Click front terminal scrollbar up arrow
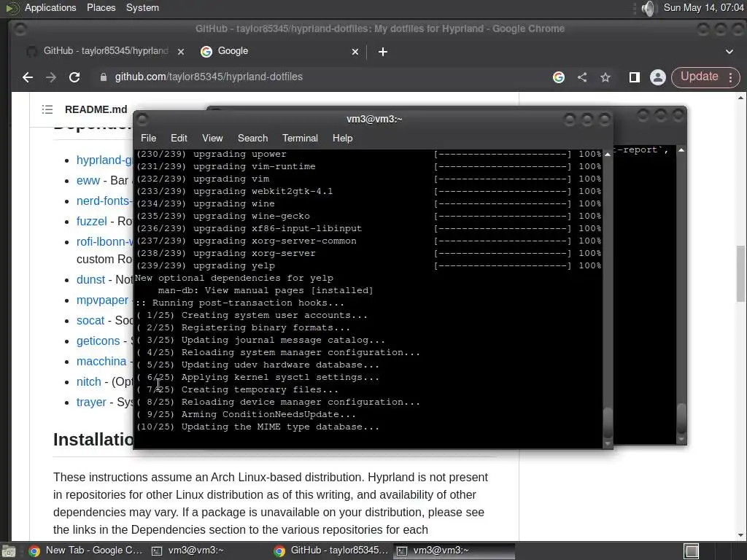This screenshot has height=560, width=747. (608, 155)
